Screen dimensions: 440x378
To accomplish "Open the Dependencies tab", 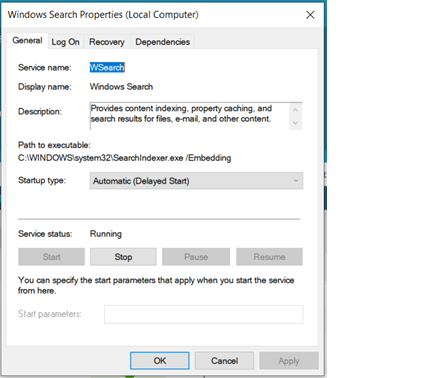I will pos(163,42).
